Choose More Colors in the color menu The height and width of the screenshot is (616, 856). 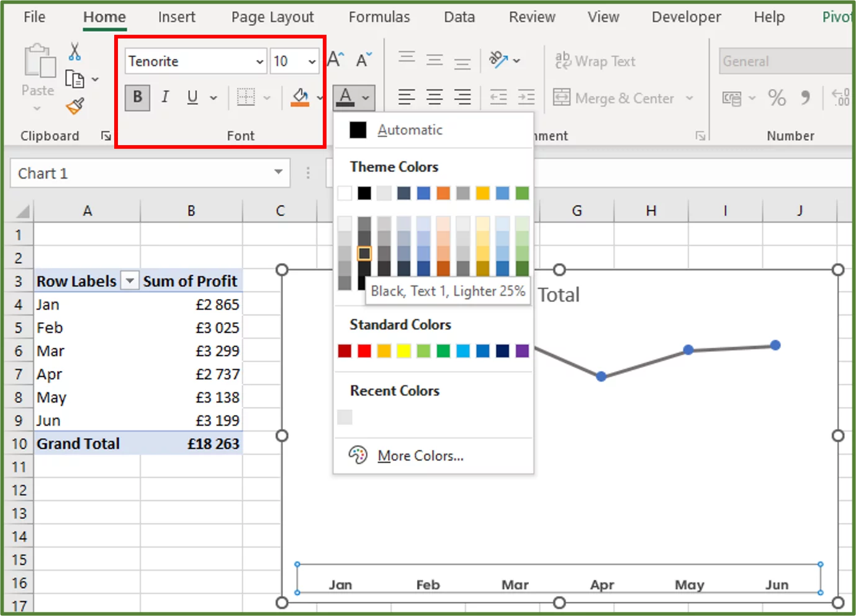420,455
